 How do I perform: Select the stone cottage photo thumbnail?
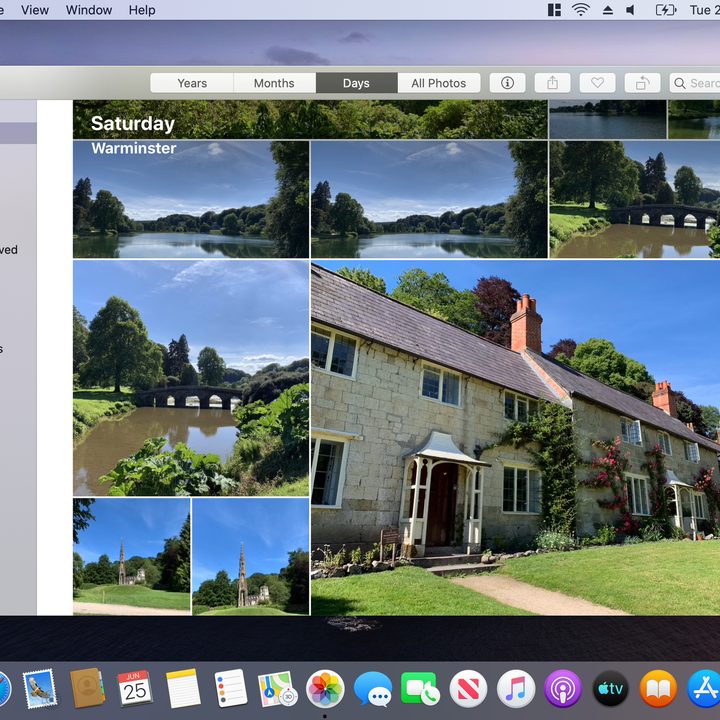[515, 438]
